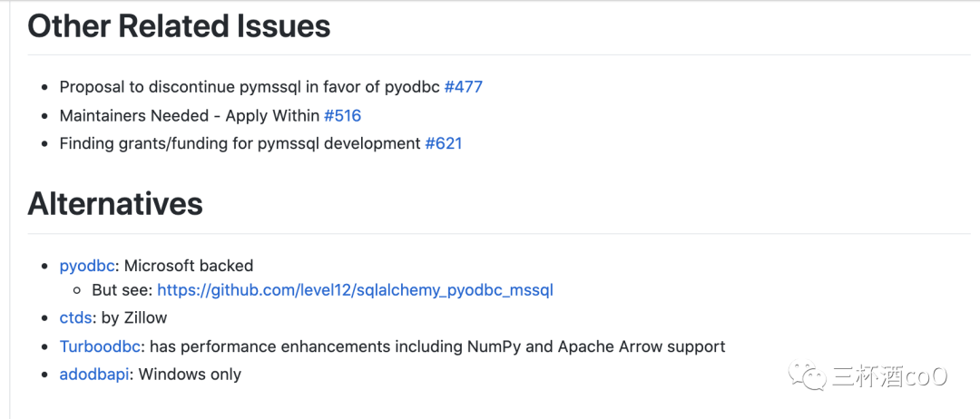980x419 pixels.
Task: Click the "Windows only" description text
Action: pos(190,374)
